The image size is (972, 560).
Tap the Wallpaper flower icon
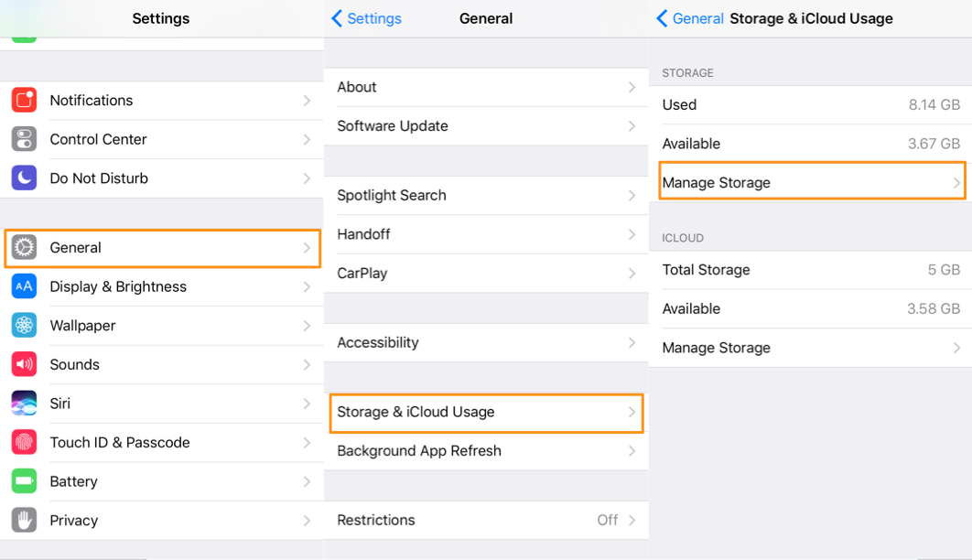pos(24,326)
